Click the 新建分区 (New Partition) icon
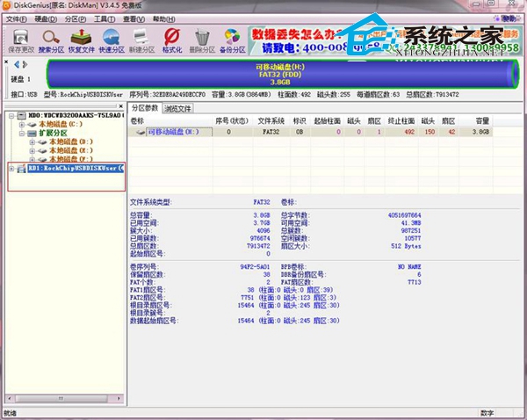The width and height of the screenshot is (527, 420). (142, 40)
